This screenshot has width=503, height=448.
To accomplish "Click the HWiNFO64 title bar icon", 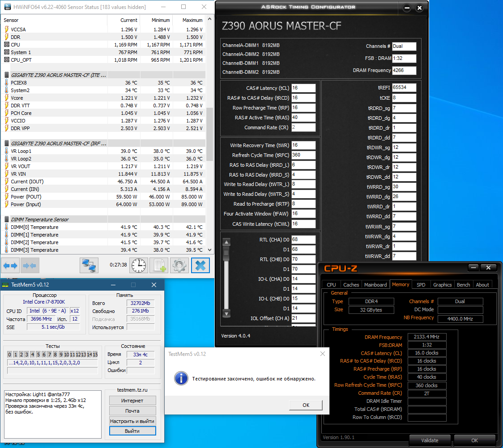I will click(7, 7).
